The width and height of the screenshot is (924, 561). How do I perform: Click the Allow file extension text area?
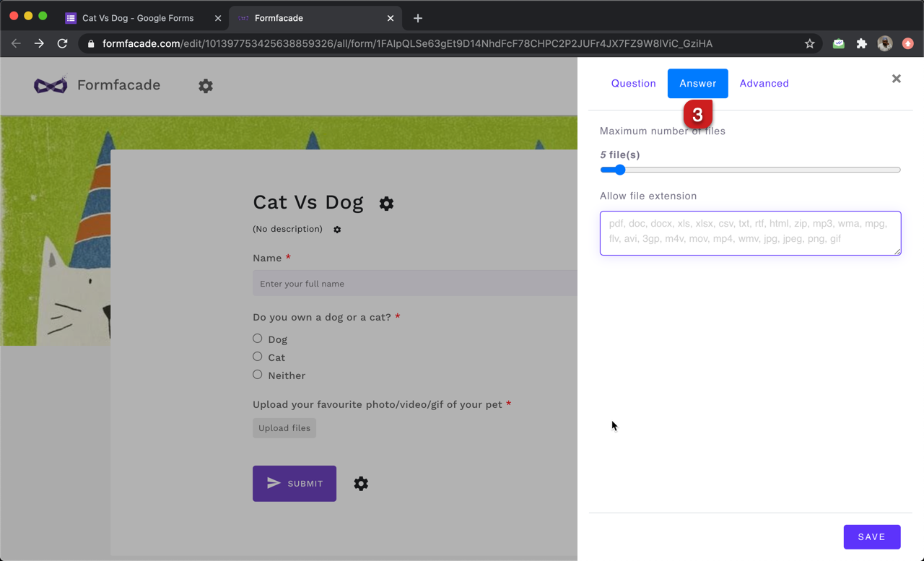(750, 232)
